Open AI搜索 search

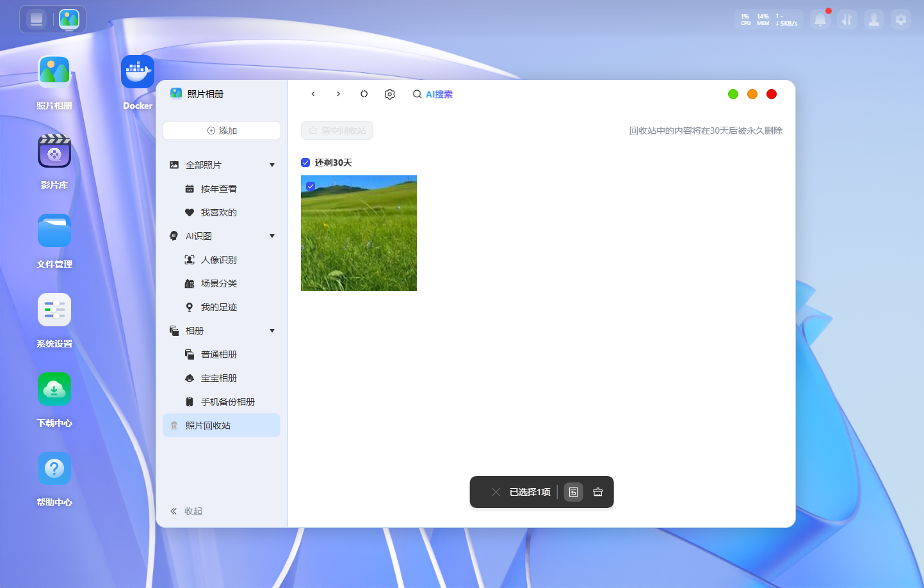(433, 94)
